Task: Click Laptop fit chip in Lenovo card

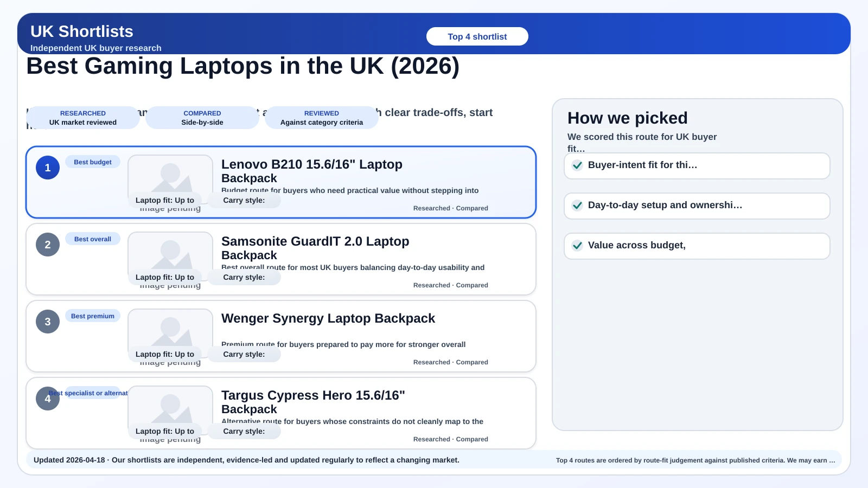Action: tap(165, 200)
